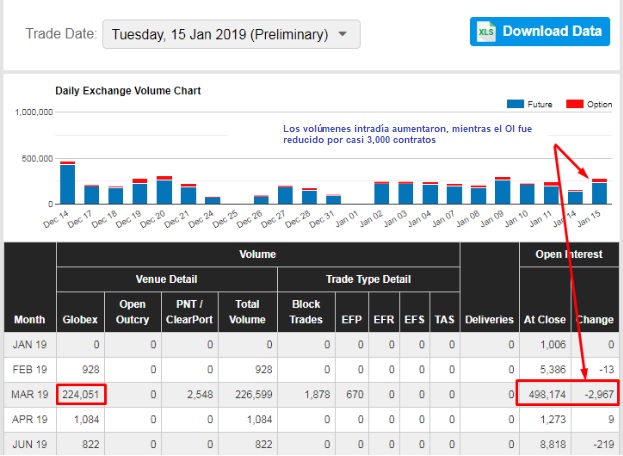
Task: Click the JAN 19 month row label
Action: coord(30,344)
